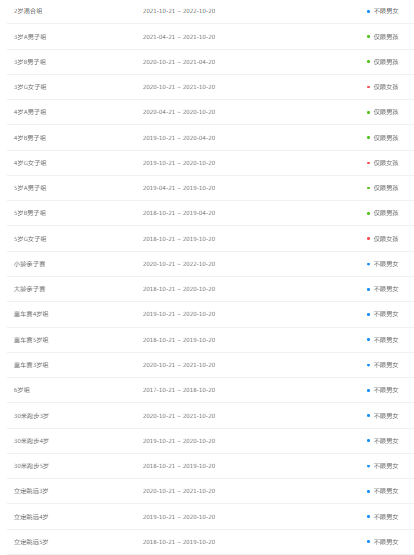The height and width of the screenshot is (555, 414).
Task: Click the 仅限女孩 label in 4岁C女子组 row
Action: point(386,163)
